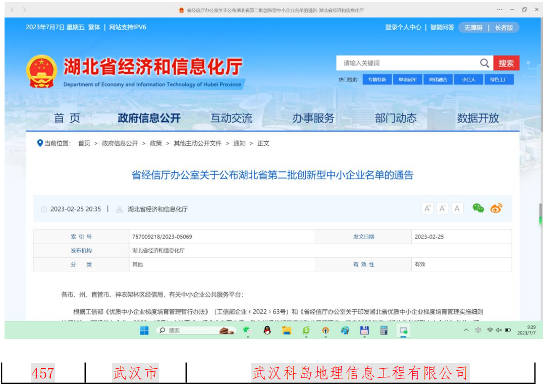
Task: Open 智能问答 smart Q&A link
Action: click(442, 27)
